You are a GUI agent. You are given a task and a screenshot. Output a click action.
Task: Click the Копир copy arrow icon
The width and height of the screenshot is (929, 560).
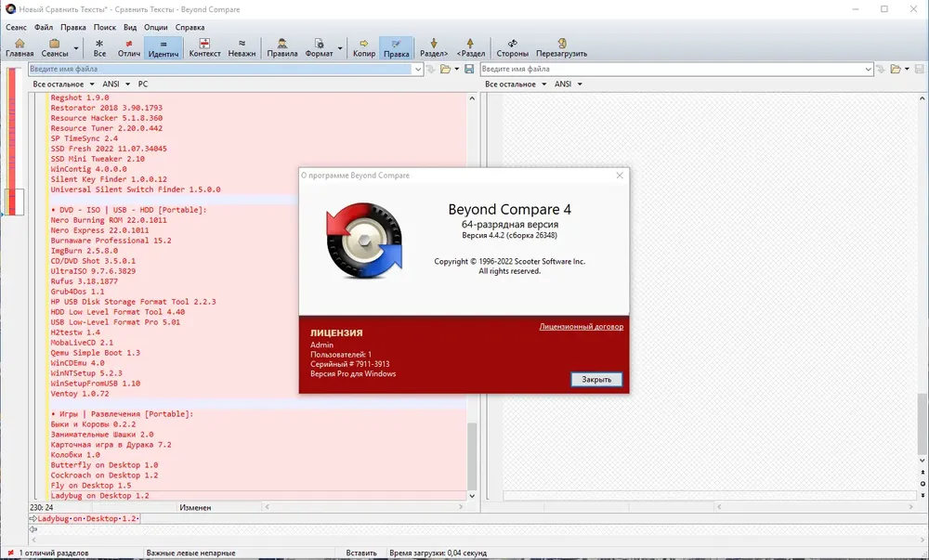364,48
